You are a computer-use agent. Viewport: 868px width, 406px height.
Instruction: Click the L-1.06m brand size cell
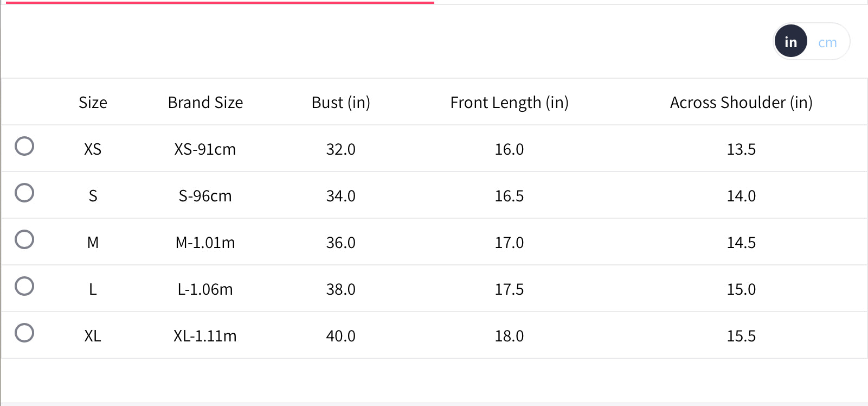pyautogui.click(x=205, y=289)
